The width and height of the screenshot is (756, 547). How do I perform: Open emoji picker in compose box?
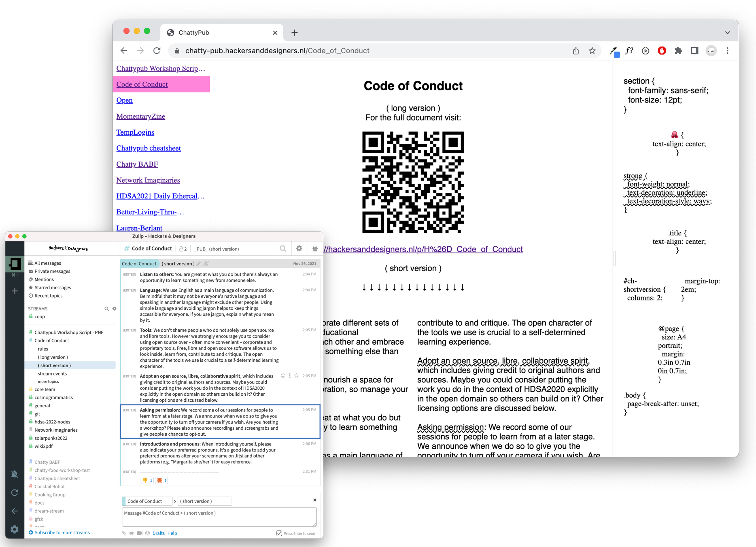pos(147,533)
